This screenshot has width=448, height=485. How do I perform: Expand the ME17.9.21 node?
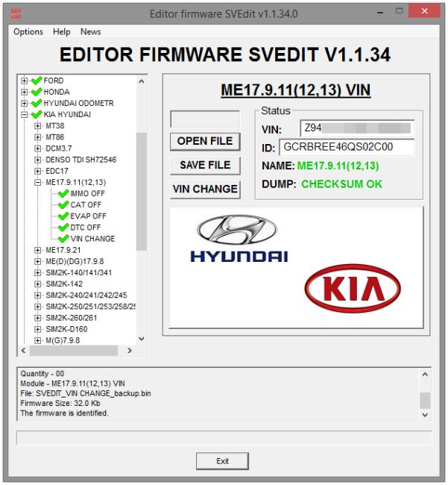(x=38, y=250)
